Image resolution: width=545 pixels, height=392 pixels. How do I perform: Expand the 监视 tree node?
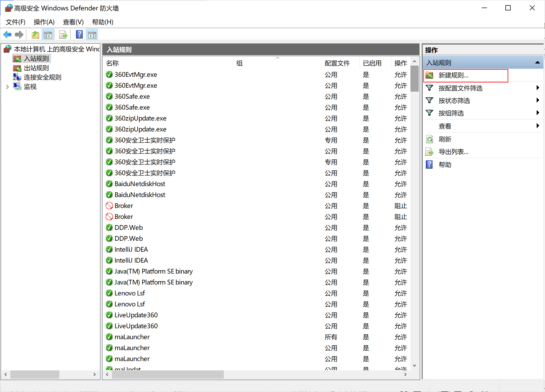pyautogui.click(x=8, y=87)
